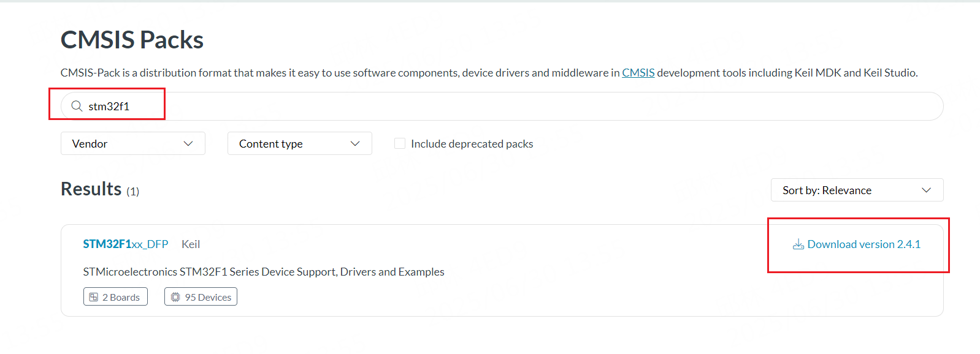Click the download arrow icon
Image resolution: width=980 pixels, height=354 pixels.
[798, 244]
